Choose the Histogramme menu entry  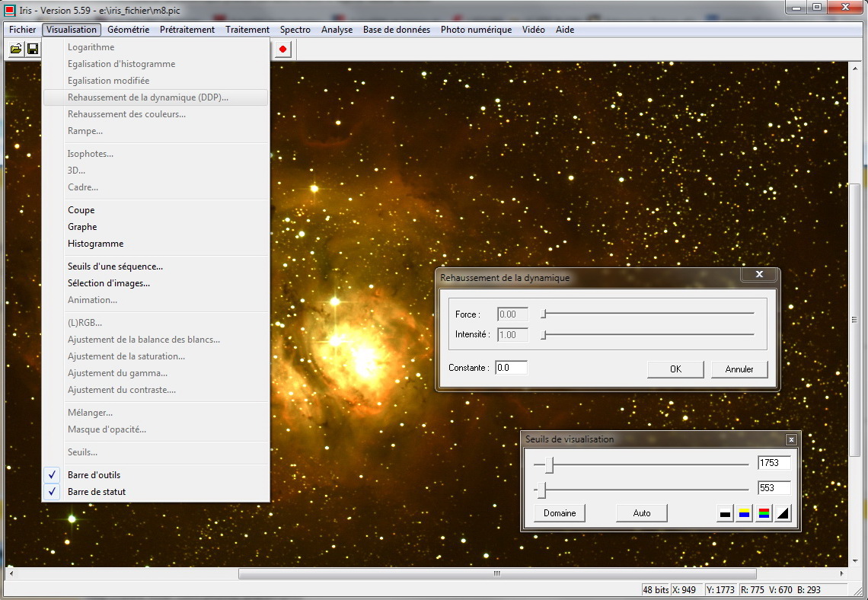click(x=156, y=244)
